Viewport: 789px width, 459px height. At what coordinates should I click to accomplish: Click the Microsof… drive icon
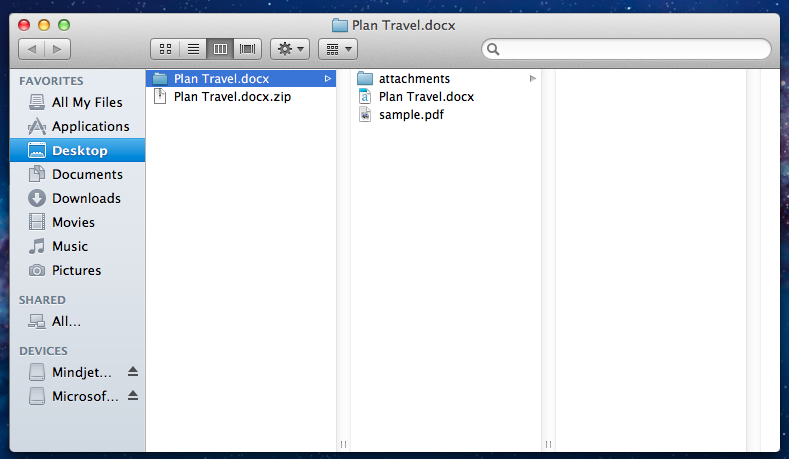pos(37,397)
